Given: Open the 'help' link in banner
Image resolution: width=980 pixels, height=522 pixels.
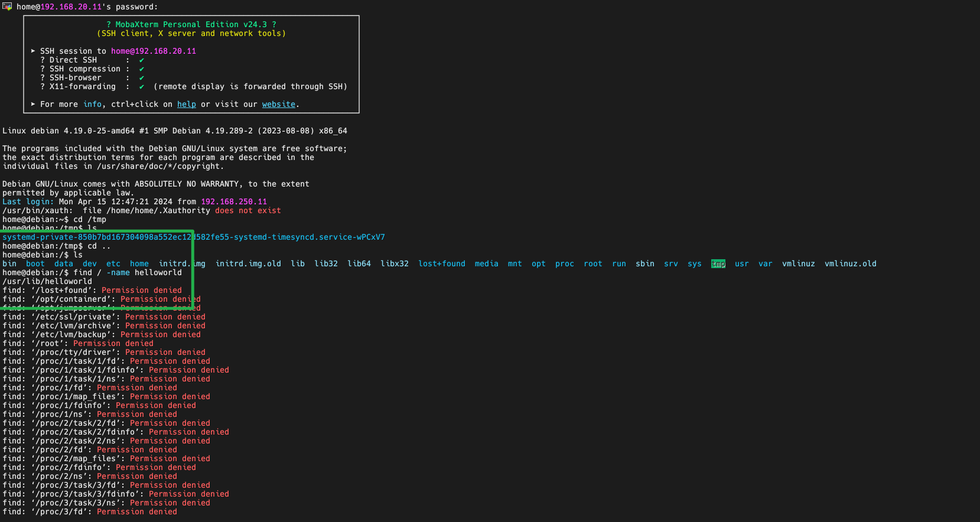Looking at the screenshot, I should [186, 105].
